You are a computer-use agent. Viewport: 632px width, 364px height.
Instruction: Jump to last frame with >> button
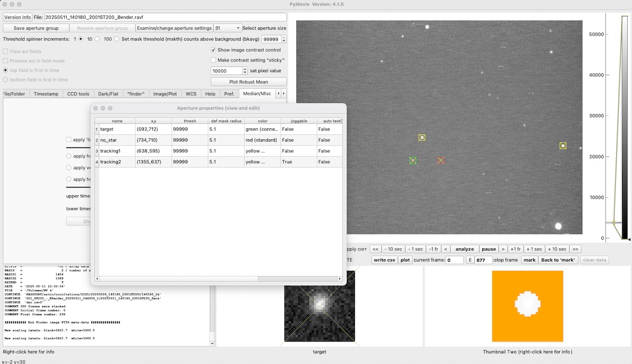point(575,249)
